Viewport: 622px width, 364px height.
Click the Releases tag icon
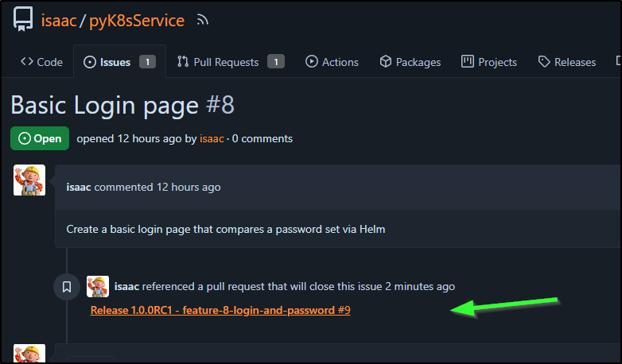544,61
